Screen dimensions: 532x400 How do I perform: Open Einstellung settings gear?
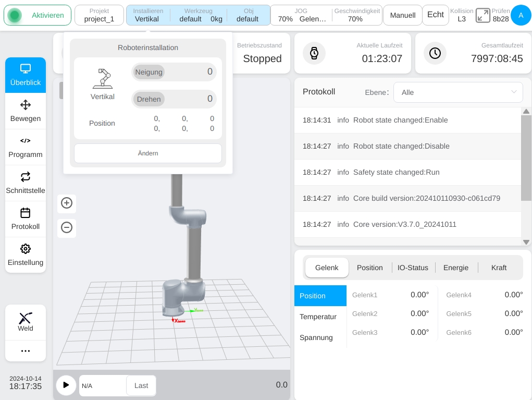[26, 255]
